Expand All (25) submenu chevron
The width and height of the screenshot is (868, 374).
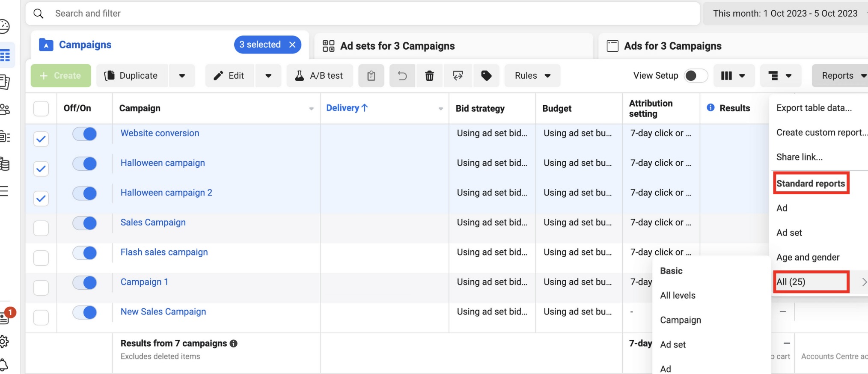864,282
